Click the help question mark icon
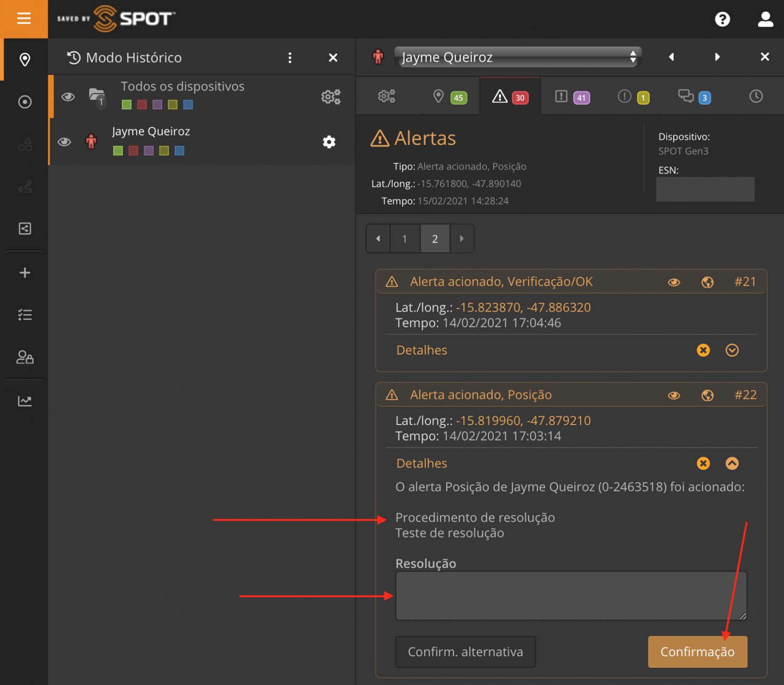Viewport: 784px width, 685px height. point(722,19)
